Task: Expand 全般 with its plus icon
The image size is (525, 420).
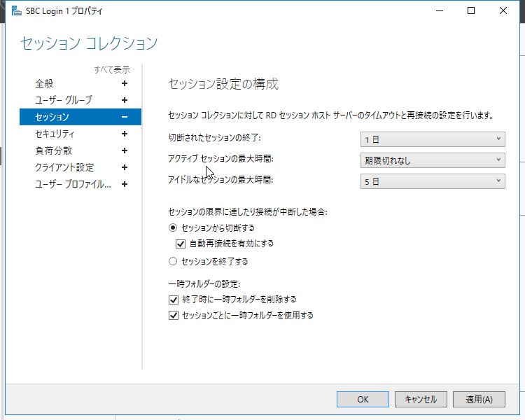Action: (125, 83)
